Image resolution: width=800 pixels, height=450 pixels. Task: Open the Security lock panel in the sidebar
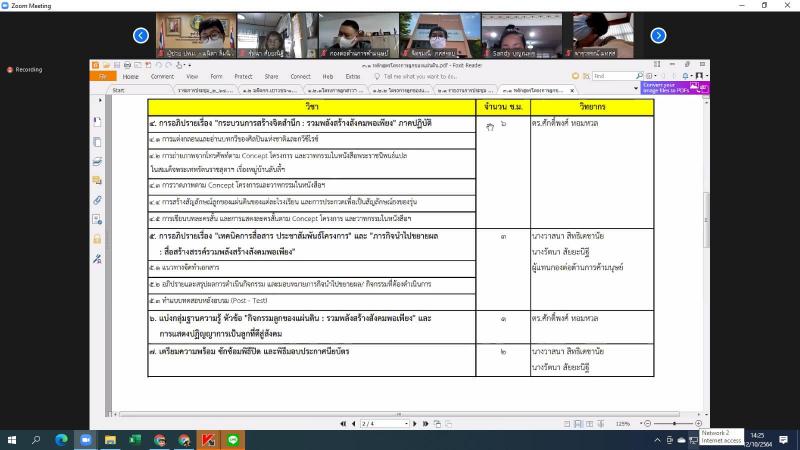[97, 239]
